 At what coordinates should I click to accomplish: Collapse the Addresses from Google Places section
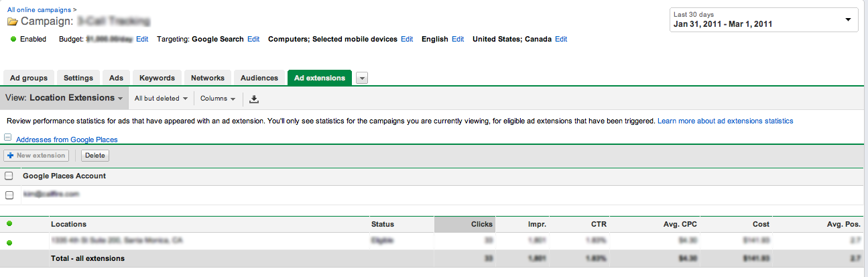[x=8, y=138]
